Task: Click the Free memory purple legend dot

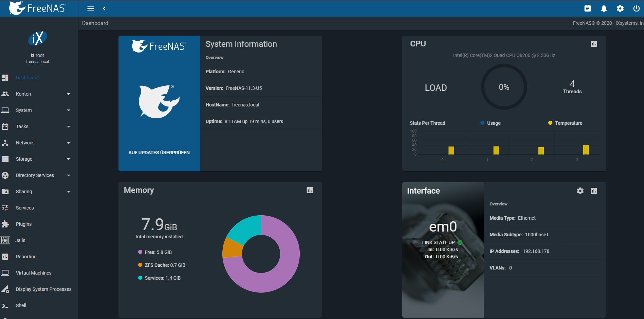Action: (140, 252)
